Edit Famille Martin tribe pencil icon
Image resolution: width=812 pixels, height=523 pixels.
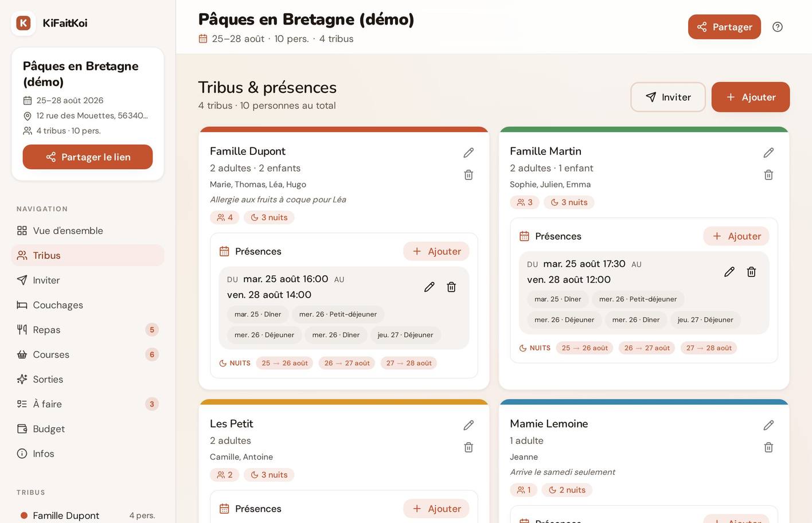click(x=768, y=153)
